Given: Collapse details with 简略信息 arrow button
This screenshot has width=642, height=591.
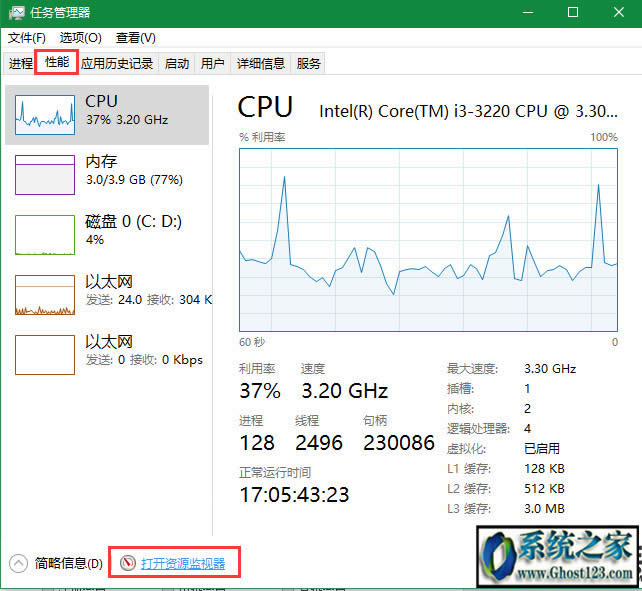Looking at the screenshot, I should coord(18,564).
